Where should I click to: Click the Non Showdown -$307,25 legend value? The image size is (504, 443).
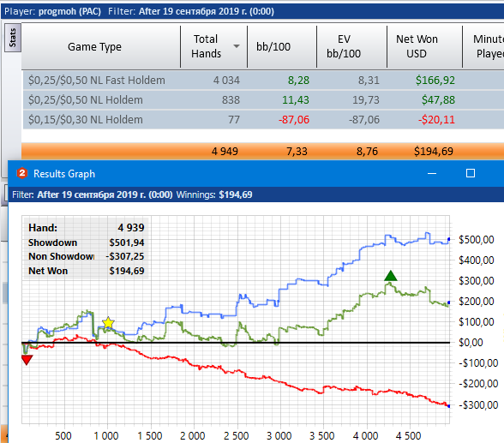(125, 256)
